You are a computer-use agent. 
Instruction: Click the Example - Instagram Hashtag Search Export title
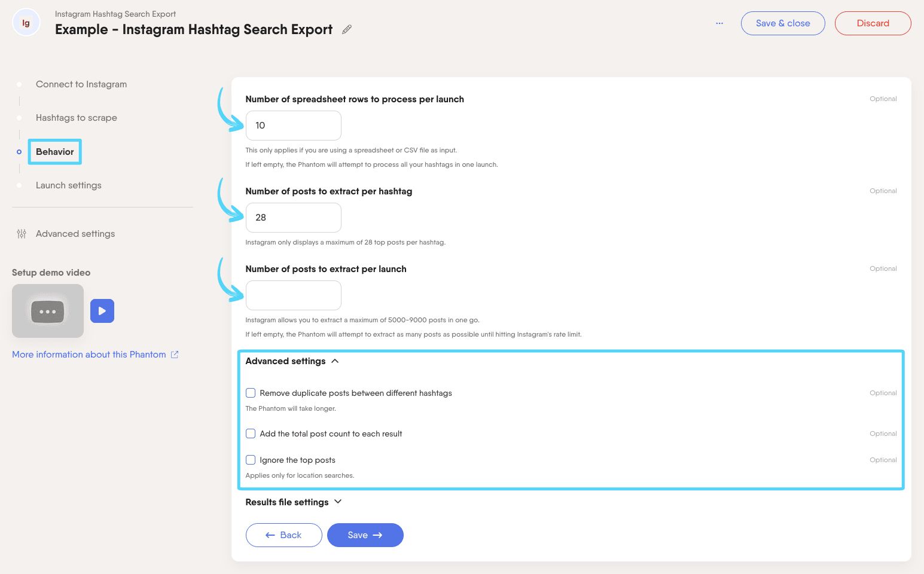[x=194, y=29]
